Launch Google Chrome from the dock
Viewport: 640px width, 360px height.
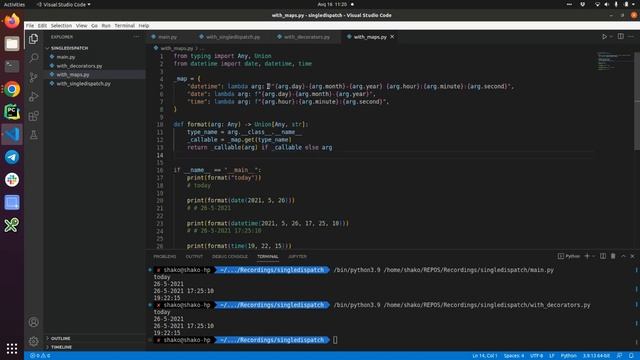pos(12,89)
